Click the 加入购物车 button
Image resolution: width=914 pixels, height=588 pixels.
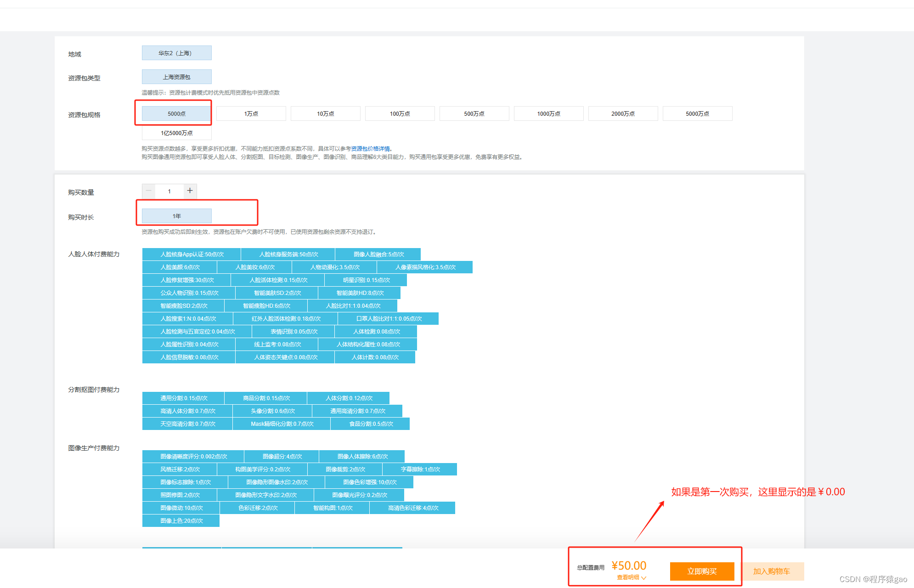click(772, 571)
